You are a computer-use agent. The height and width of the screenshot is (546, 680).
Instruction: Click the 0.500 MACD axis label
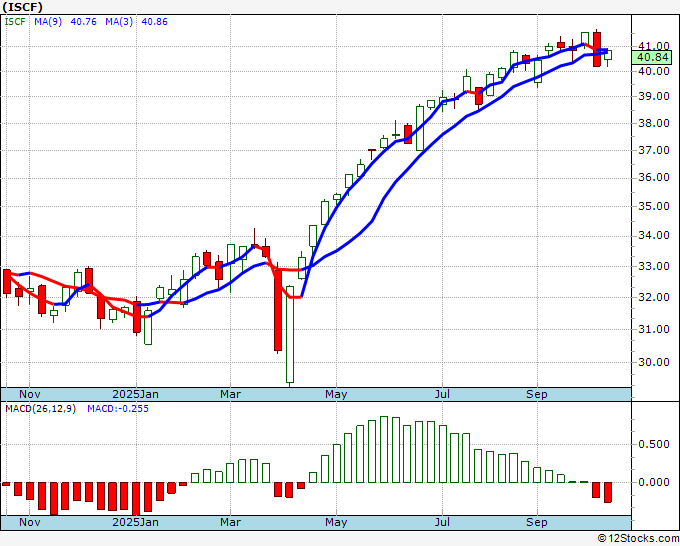654,444
